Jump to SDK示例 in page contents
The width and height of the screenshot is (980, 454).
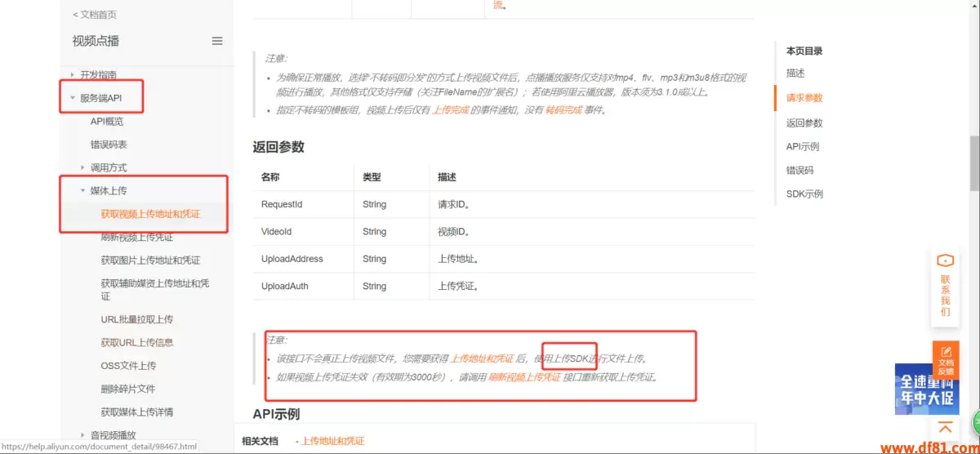(804, 194)
